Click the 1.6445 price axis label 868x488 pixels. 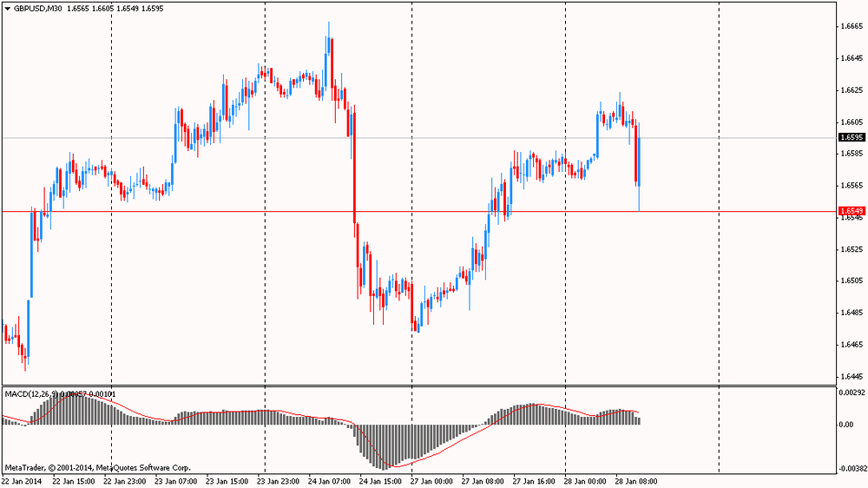click(x=851, y=377)
